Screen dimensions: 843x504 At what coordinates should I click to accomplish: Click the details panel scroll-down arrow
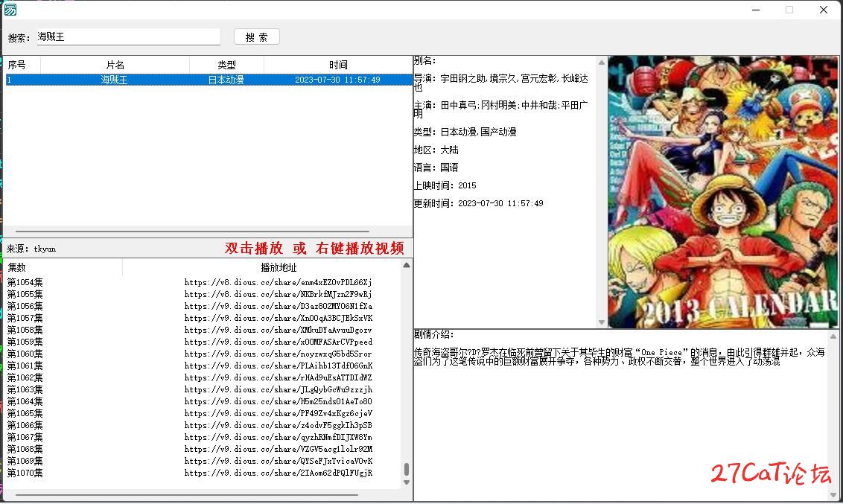point(602,322)
